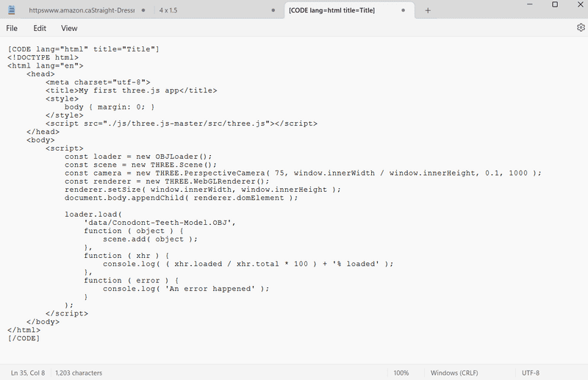This screenshot has height=380, width=588.
Task: Click the 'An error happened' console.log line
Action: pyautogui.click(x=186, y=288)
